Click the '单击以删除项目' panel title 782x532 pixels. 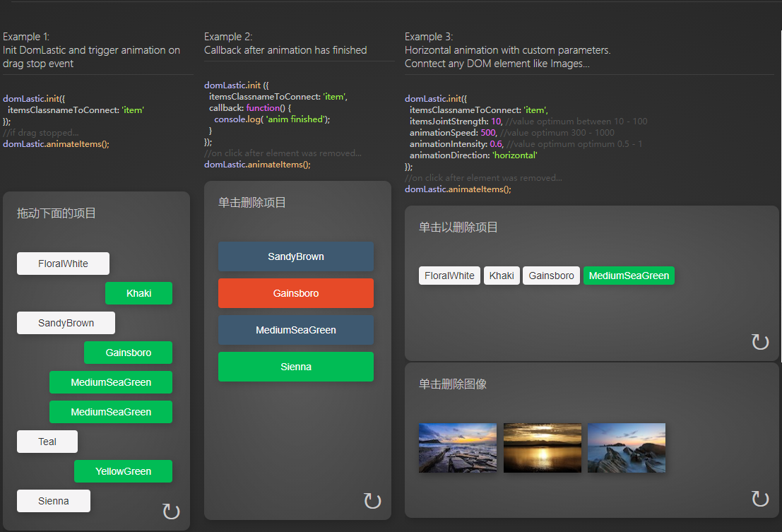pos(458,227)
